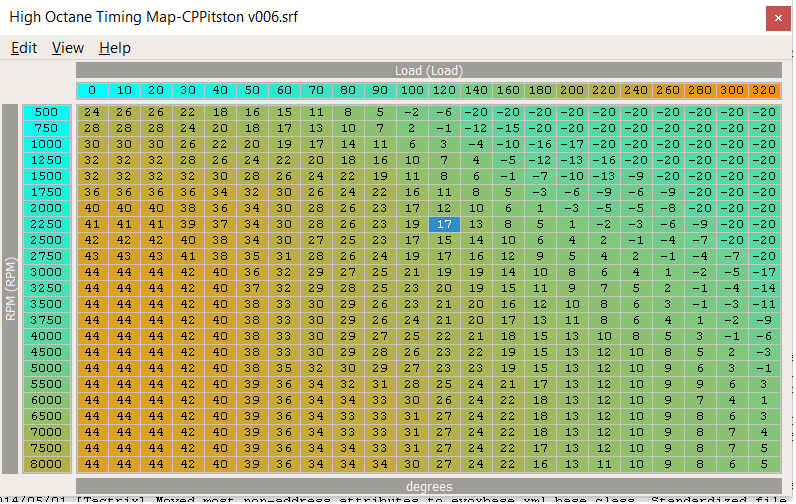796x504 pixels.
Task: Open the View menu
Action: click(x=68, y=48)
